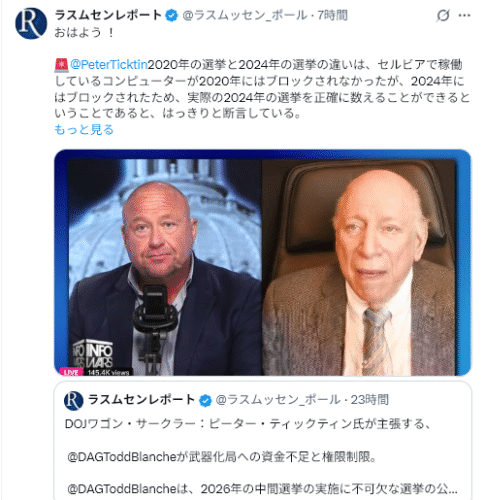Image resolution: width=485 pixels, height=500 pixels.
Task: Play the Infowars interview video
Action: 262,263
